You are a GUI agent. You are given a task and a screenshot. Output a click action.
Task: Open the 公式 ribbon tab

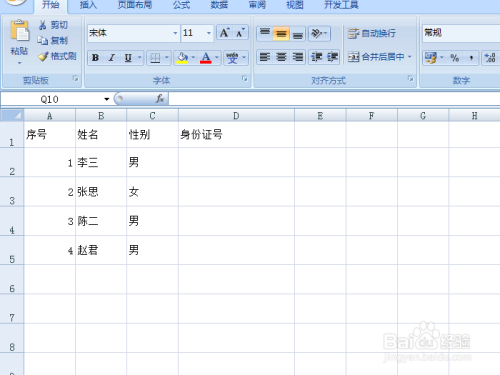tap(181, 5)
